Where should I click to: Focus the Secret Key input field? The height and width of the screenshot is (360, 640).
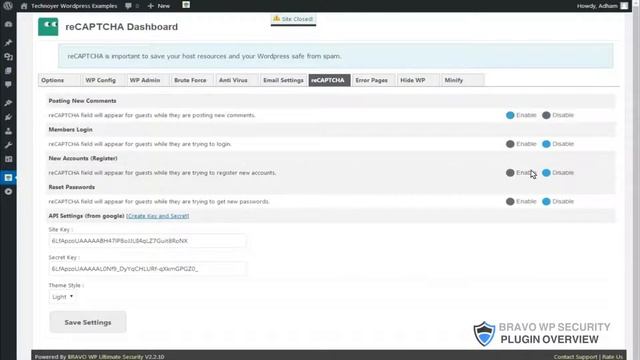(x=147, y=269)
